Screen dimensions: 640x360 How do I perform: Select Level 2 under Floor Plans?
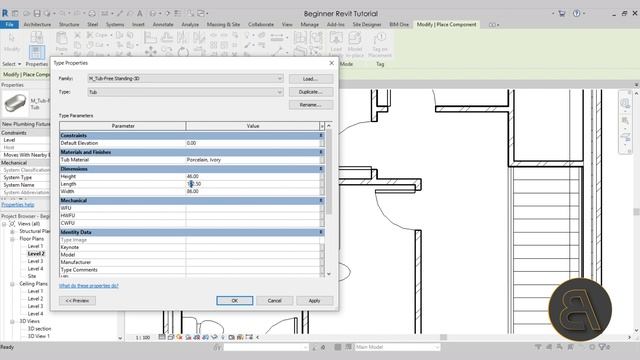(x=36, y=254)
